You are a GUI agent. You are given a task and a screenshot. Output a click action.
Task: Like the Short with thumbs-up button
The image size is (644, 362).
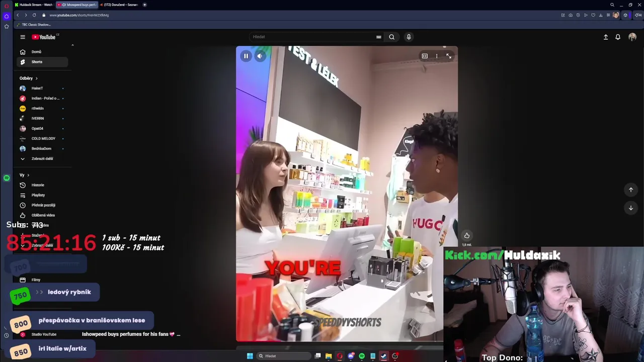click(x=467, y=235)
